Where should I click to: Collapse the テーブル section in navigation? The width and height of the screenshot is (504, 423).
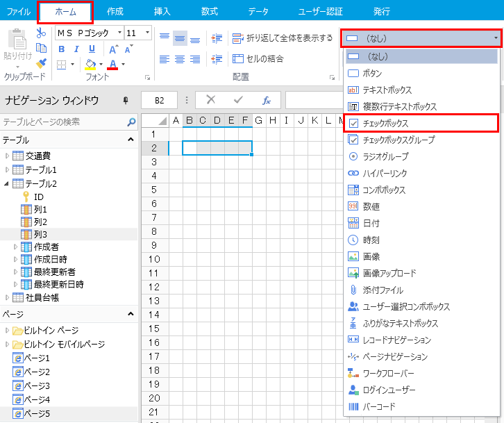131,140
